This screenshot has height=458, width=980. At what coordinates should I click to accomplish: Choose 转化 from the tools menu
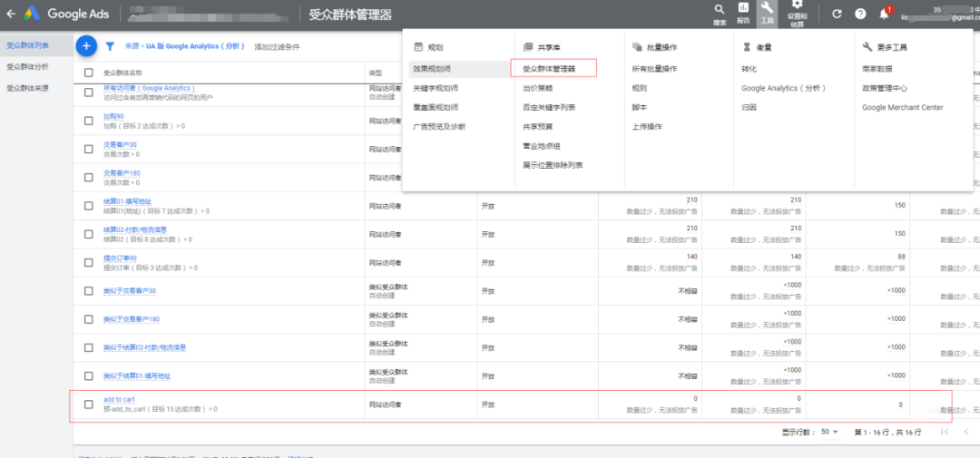749,69
